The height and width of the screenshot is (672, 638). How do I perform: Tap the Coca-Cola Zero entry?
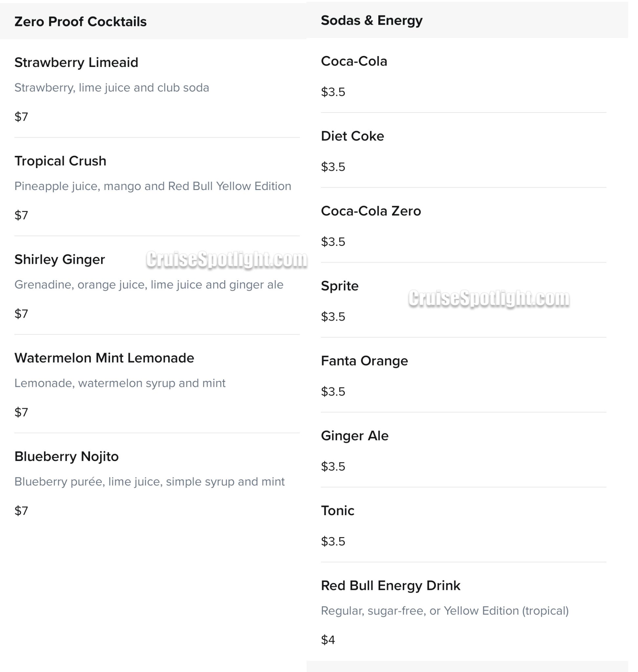(x=371, y=211)
